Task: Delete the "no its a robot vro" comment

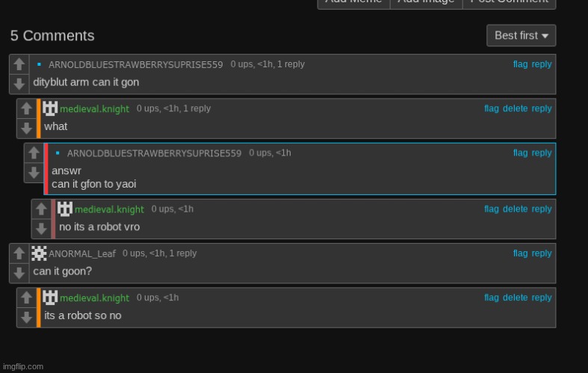Action: 515,209
